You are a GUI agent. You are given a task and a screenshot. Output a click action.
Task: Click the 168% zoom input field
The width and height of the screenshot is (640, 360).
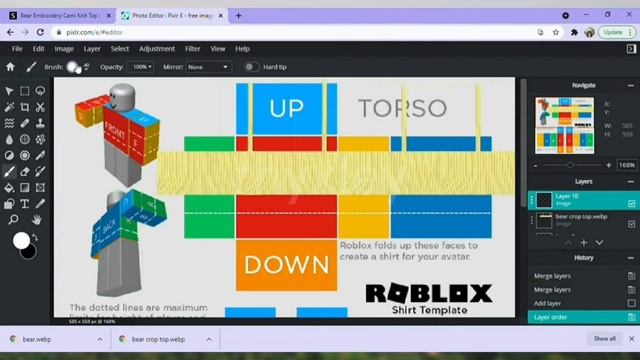coord(627,165)
